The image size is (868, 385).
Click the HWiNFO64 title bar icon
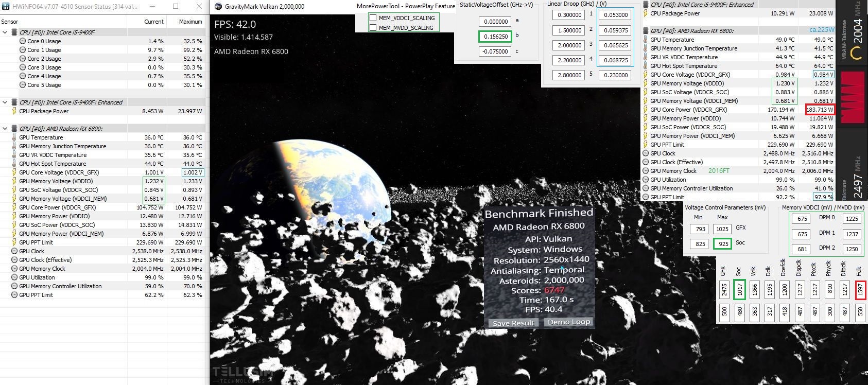pyautogui.click(x=6, y=6)
